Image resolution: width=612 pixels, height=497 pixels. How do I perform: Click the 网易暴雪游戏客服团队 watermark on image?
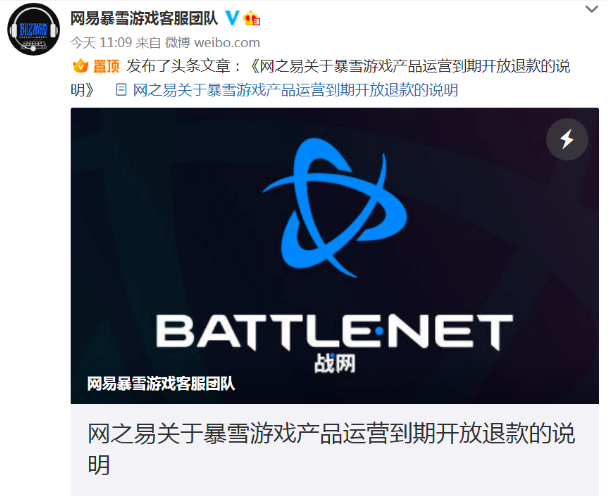click(x=161, y=384)
